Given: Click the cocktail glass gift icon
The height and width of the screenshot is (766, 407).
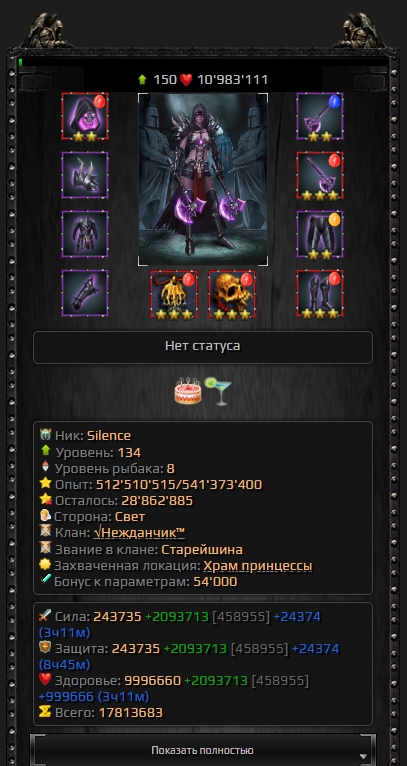Looking at the screenshot, I should point(218,391).
